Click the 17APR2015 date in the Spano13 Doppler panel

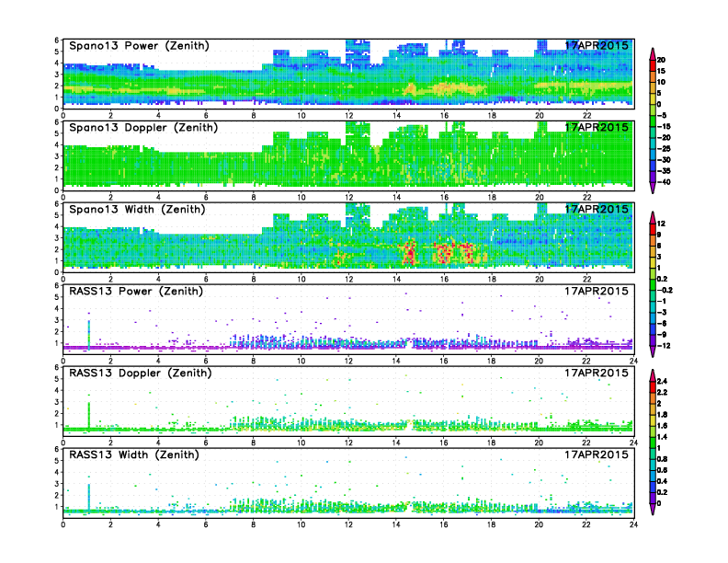[597, 127]
